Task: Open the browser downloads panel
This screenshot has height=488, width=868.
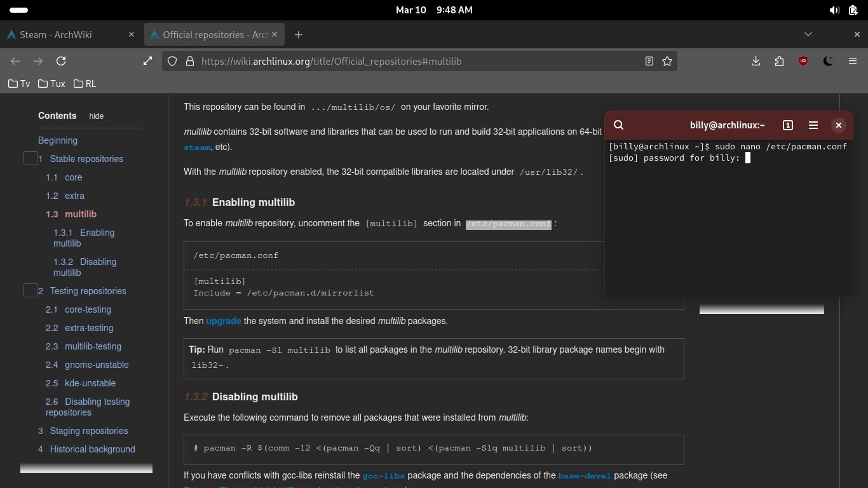Action: pyautogui.click(x=756, y=61)
